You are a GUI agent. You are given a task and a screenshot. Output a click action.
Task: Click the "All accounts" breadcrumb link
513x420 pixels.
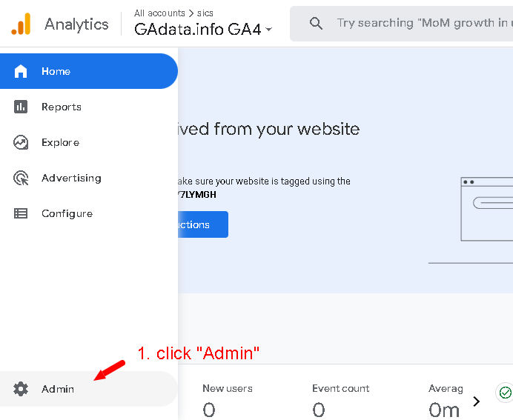[x=159, y=13]
